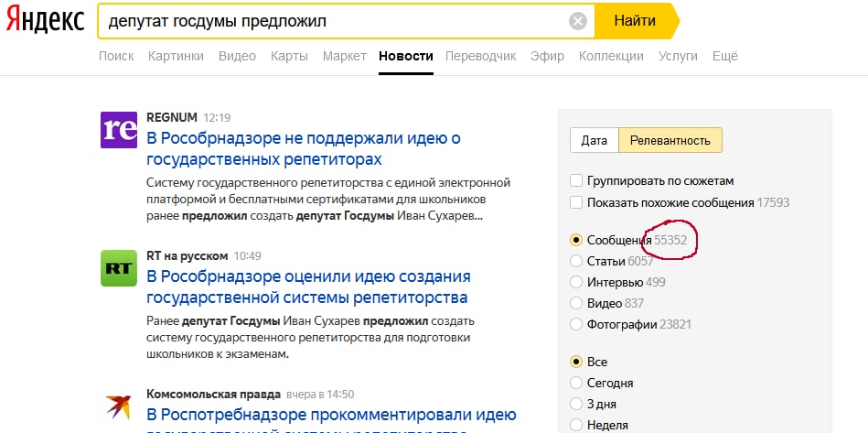Expand the Ещё services menu
The image size is (868, 433).
tap(725, 56)
